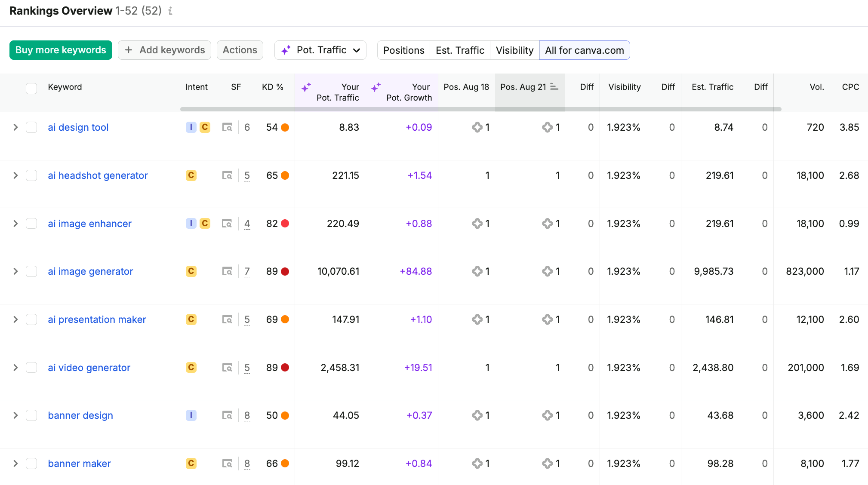Open SERP features icon for ai headshot generator
The width and height of the screenshot is (868, 485).
point(227,175)
